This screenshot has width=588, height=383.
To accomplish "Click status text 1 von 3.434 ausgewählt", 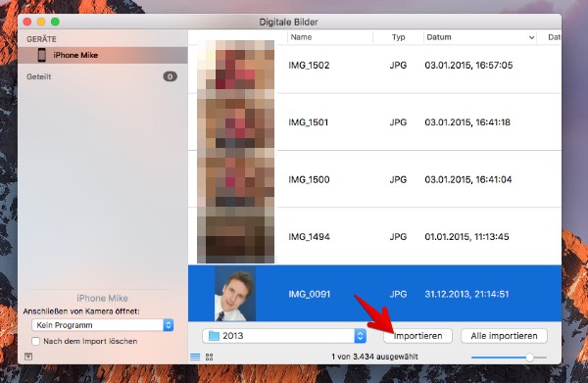I will [x=374, y=357].
